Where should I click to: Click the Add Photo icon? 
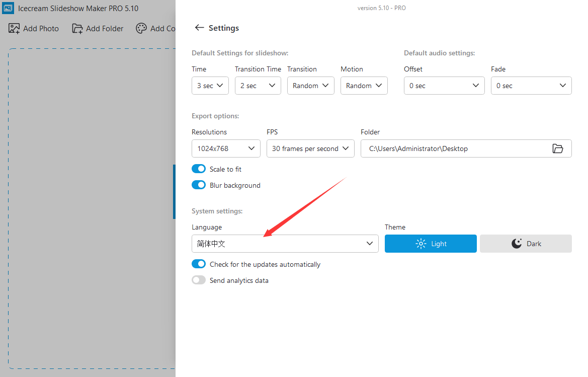14,29
